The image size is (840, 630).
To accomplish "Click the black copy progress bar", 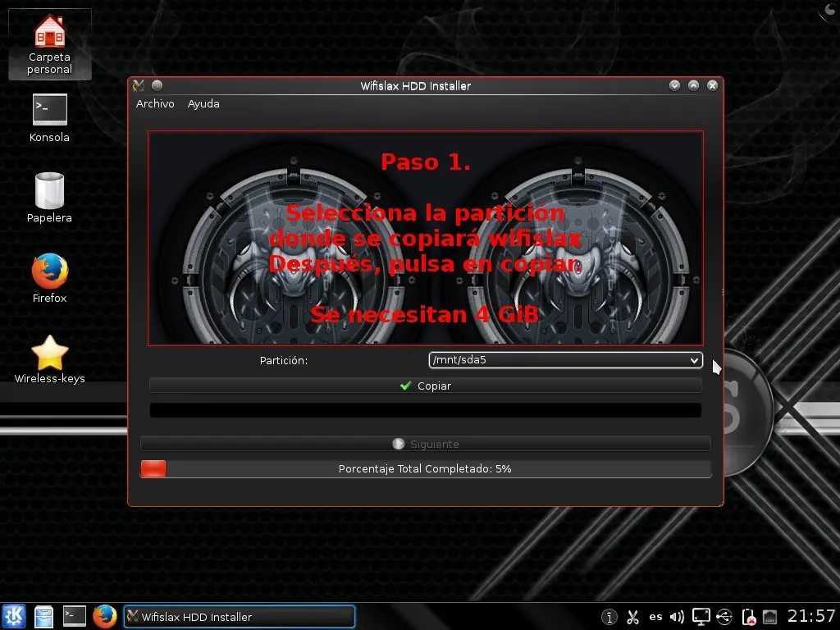I will pos(426,410).
